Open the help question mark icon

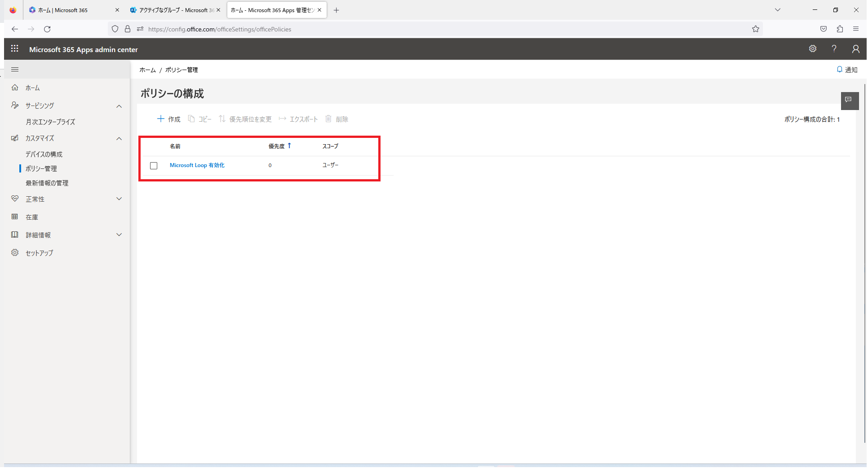tap(834, 49)
